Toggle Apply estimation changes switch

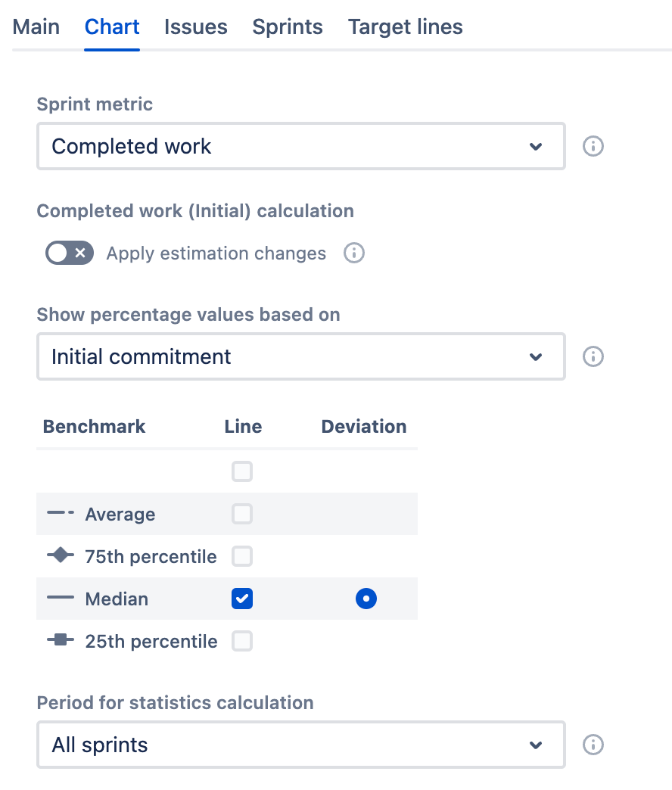pyautogui.click(x=70, y=253)
